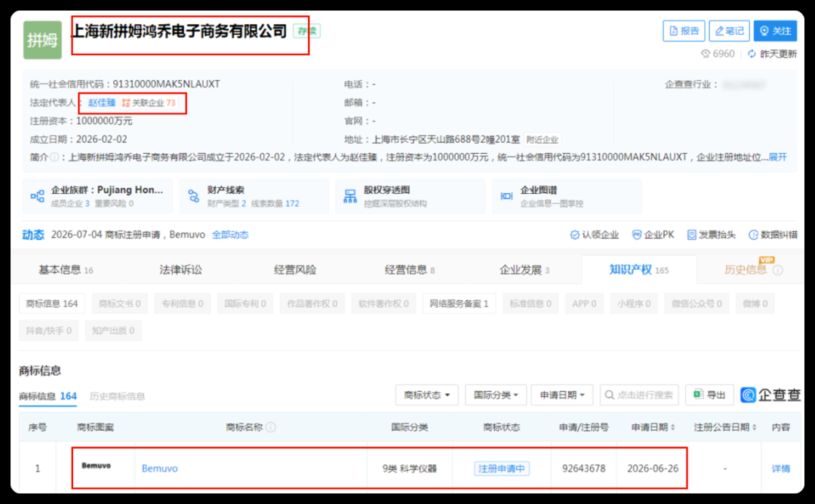Click the 附近企业 nearby companies tag
The width and height of the screenshot is (815, 504).
tap(542, 140)
